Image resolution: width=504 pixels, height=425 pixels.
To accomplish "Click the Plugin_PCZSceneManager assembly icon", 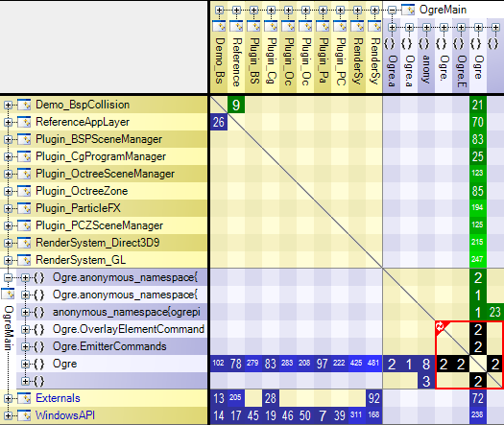I will (x=24, y=225).
